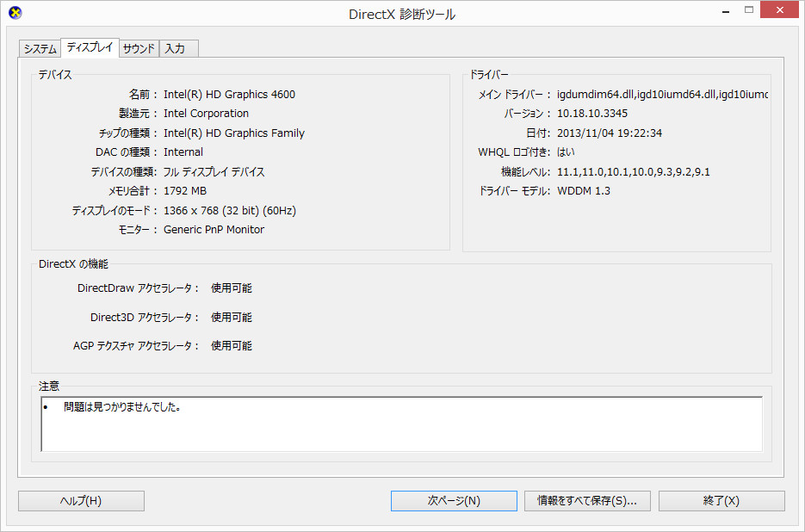Switch to the システム tab
805x532 pixels.
click(40, 49)
